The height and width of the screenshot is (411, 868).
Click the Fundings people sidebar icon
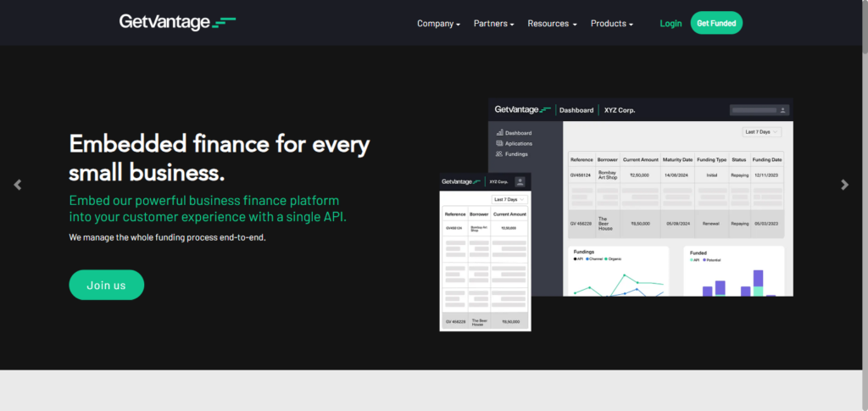(499, 154)
